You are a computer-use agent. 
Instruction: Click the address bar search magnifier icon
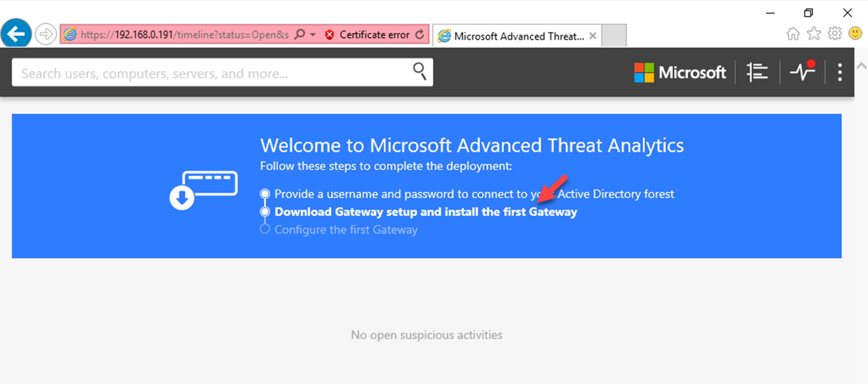click(299, 34)
